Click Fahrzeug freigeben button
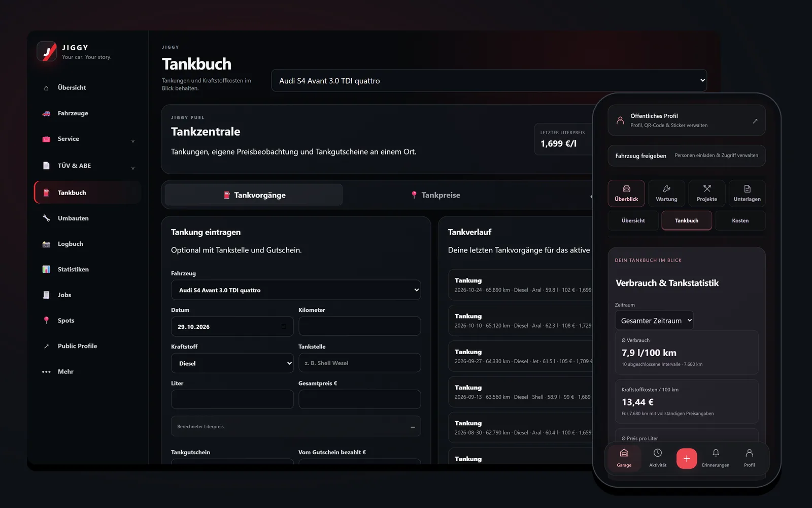The width and height of the screenshot is (812, 508). pyautogui.click(x=687, y=155)
